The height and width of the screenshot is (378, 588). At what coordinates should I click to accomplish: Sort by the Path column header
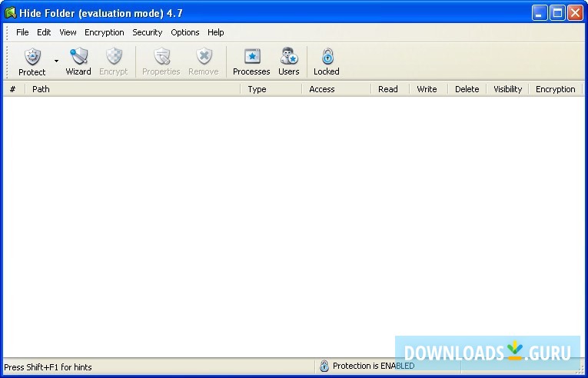(133, 89)
